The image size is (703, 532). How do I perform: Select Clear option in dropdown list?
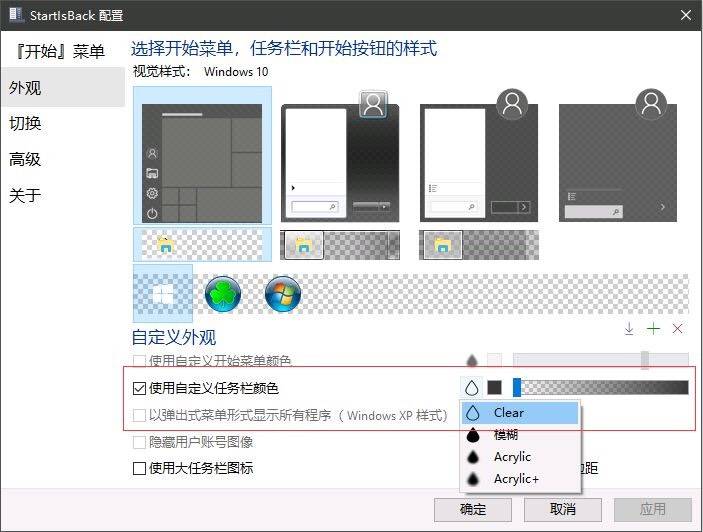pyautogui.click(x=521, y=413)
